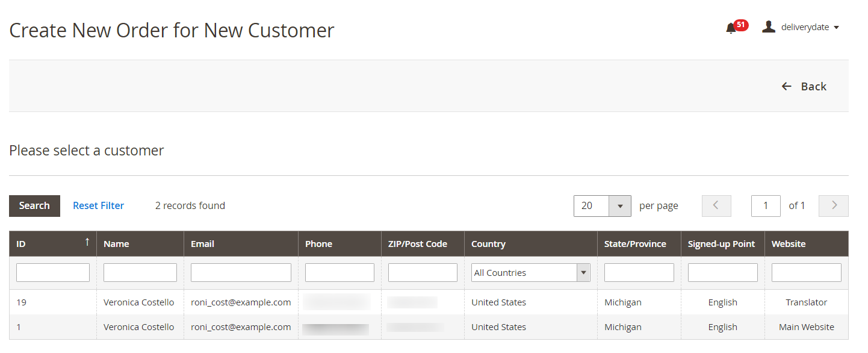Viewport: 868px width, 353px height.
Task: Click the Back arrow button
Action: [804, 86]
